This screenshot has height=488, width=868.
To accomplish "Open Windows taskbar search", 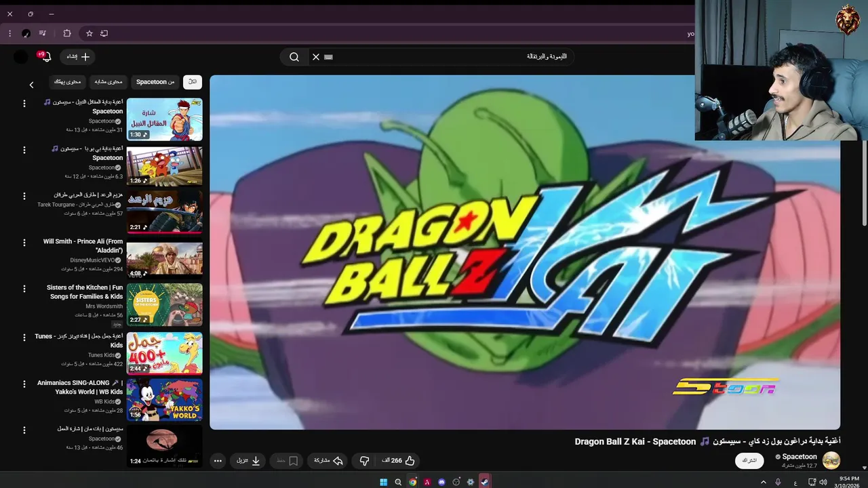I will pyautogui.click(x=398, y=482).
